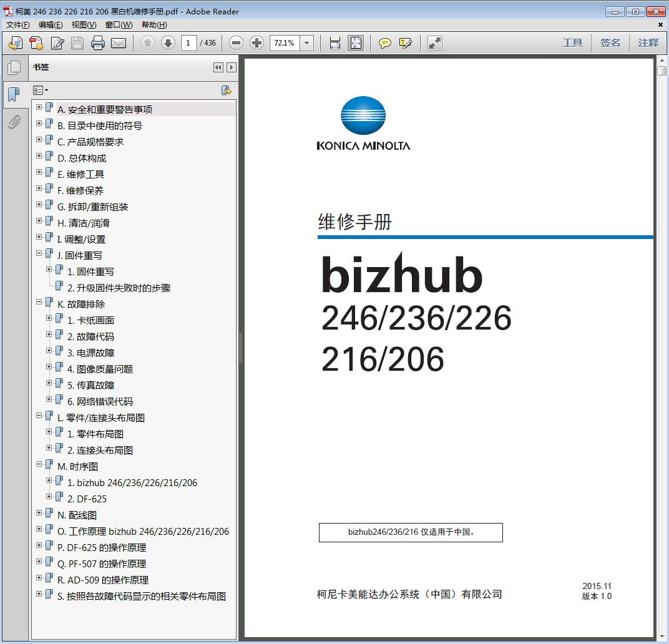The image size is (669, 644).
Task: Click the Create PDF online icon
Action: 16,43
